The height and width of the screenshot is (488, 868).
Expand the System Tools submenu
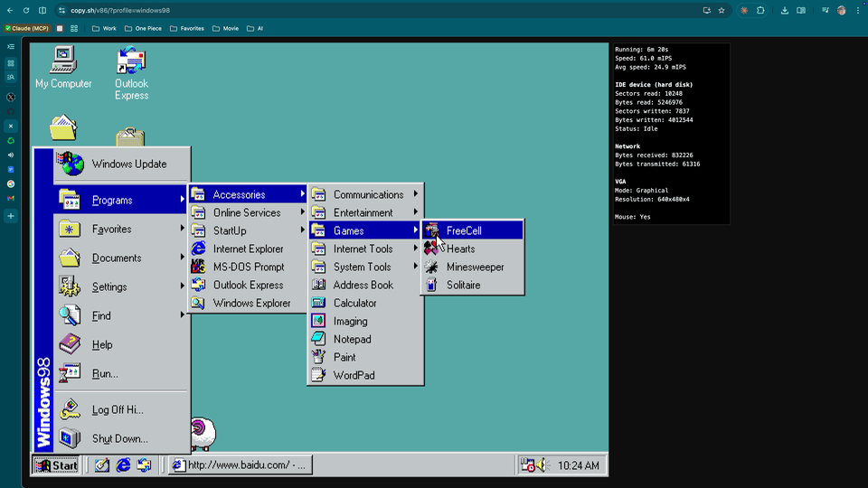coord(362,267)
